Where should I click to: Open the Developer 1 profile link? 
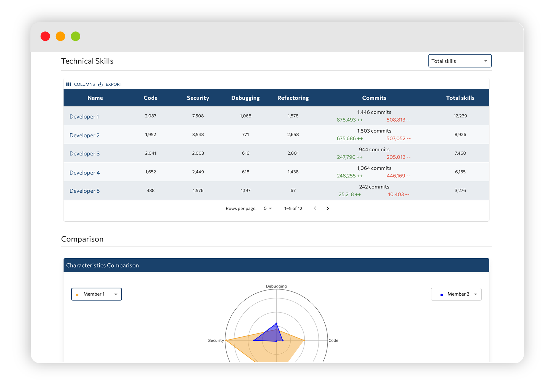tap(84, 116)
